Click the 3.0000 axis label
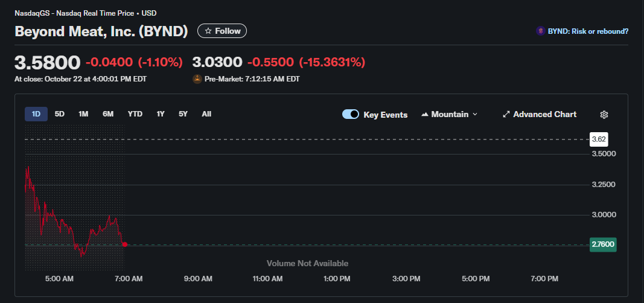Image resolution: width=644 pixels, height=303 pixels. [604, 215]
